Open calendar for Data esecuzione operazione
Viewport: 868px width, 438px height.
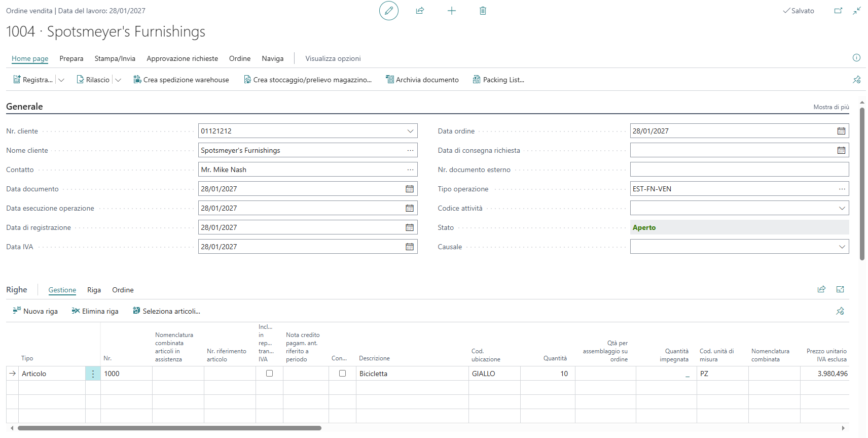(410, 208)
